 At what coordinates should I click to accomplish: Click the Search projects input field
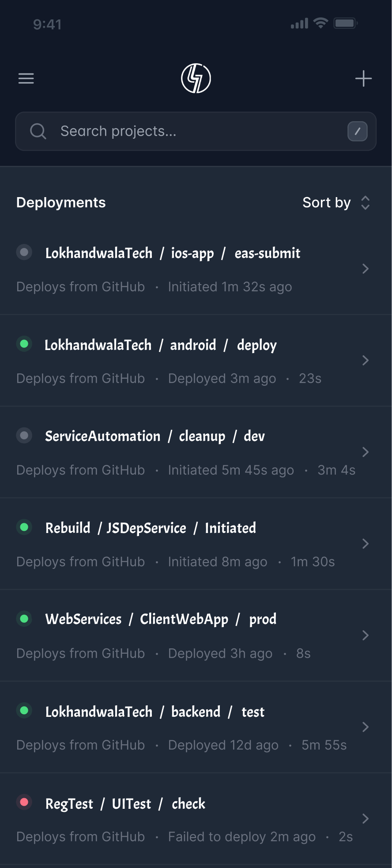click(x=194, y=131)
